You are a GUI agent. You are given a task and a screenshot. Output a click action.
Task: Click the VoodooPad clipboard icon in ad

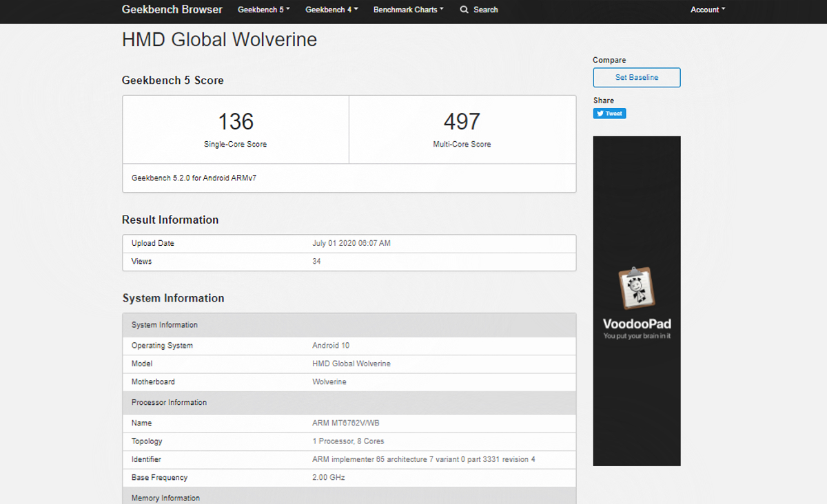coord(636,288)
